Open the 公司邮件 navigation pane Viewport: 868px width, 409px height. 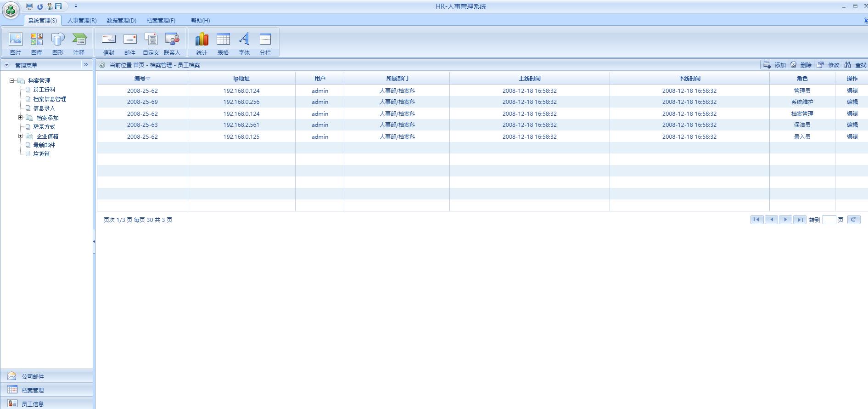tap(46, 376)
